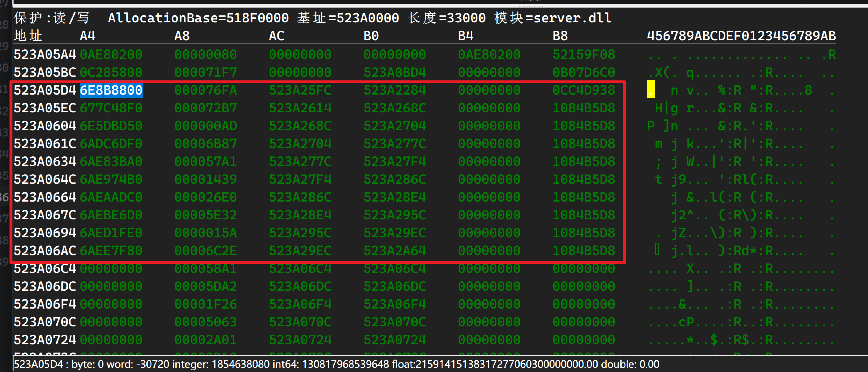Click pointer value 523A2A64
The width and height of the screenshot is (868, 372).
[394, 251]
